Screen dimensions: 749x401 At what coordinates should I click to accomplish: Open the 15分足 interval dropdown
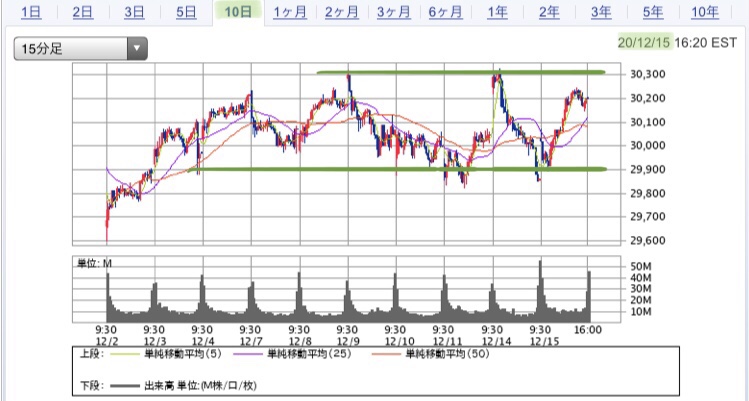tap(80, 48)
